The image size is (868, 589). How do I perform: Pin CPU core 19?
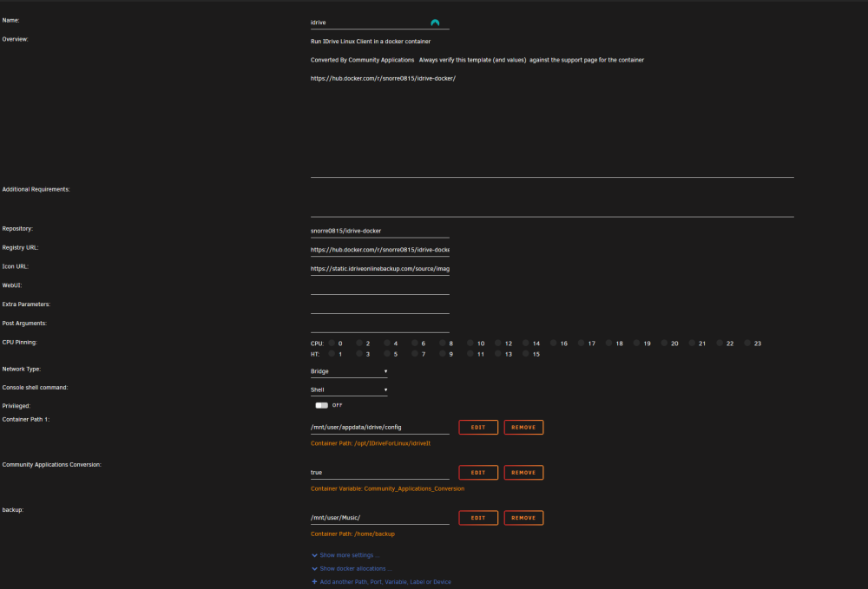[x=636, y=343]
